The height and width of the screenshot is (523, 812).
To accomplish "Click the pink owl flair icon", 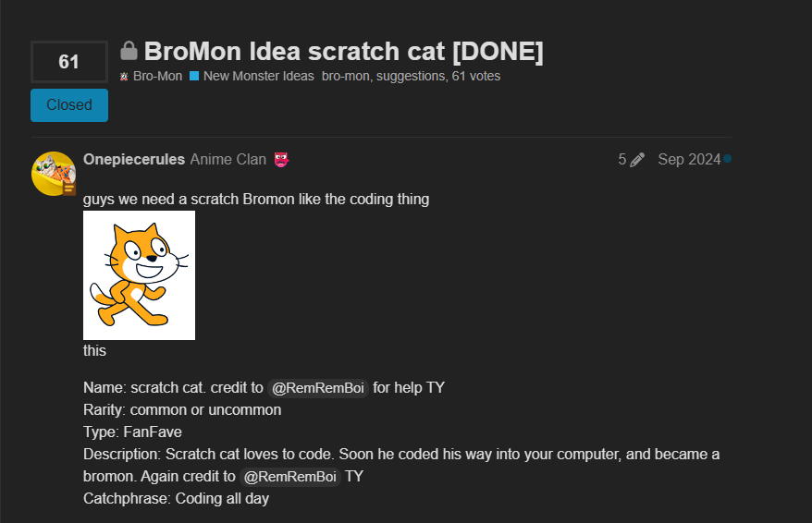I will 281,160.
